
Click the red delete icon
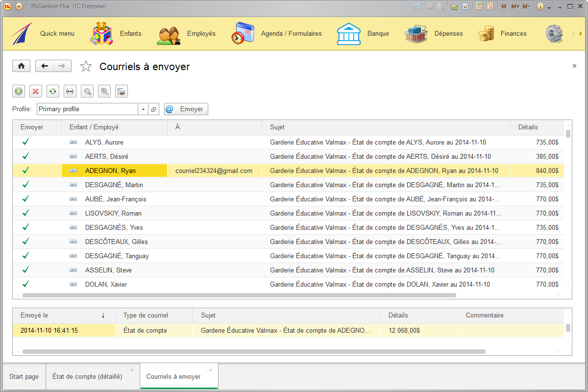[x=35, y=91]
